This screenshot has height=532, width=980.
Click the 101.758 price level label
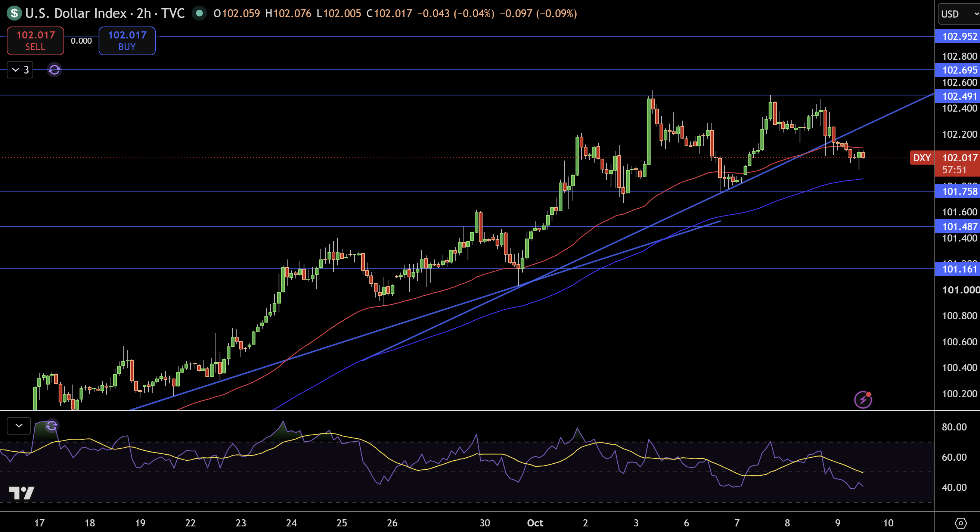[957, 191]
